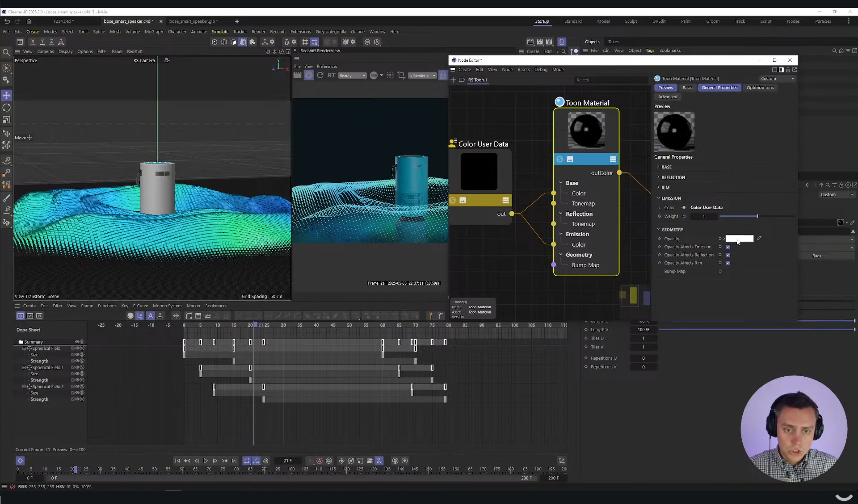The height and width of the screenshot is (504, 858).
Task: Click the RenderView crop region icon
Action: (x=401, y=75)
